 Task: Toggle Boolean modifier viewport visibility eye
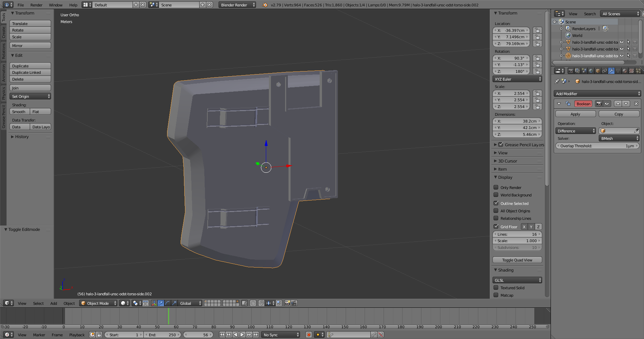pyautogui.click(x=607, y=104)
